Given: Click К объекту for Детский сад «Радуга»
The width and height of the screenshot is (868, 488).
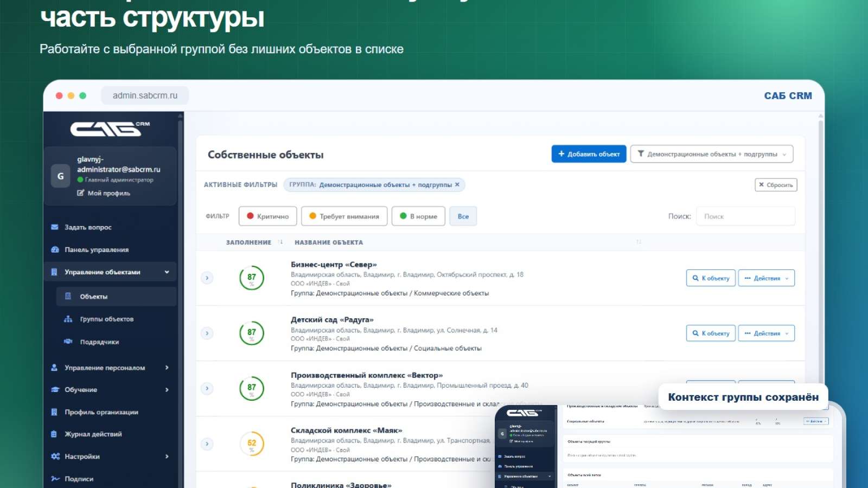Looking at the screenshot, I should coord(711,333).
